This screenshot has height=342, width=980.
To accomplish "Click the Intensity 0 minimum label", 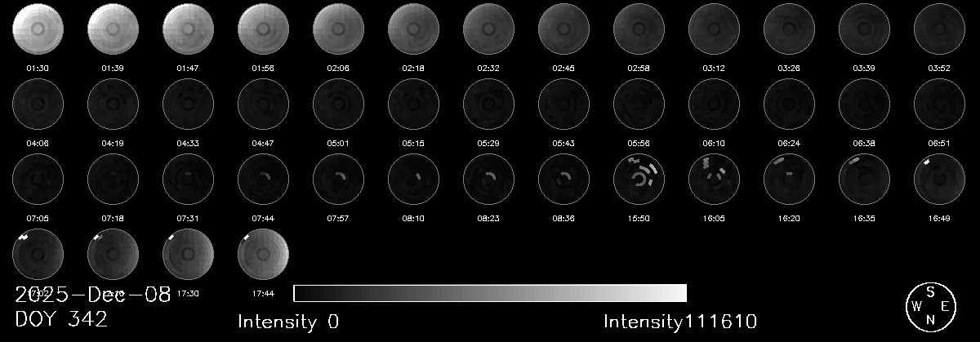I will (288, 322).
